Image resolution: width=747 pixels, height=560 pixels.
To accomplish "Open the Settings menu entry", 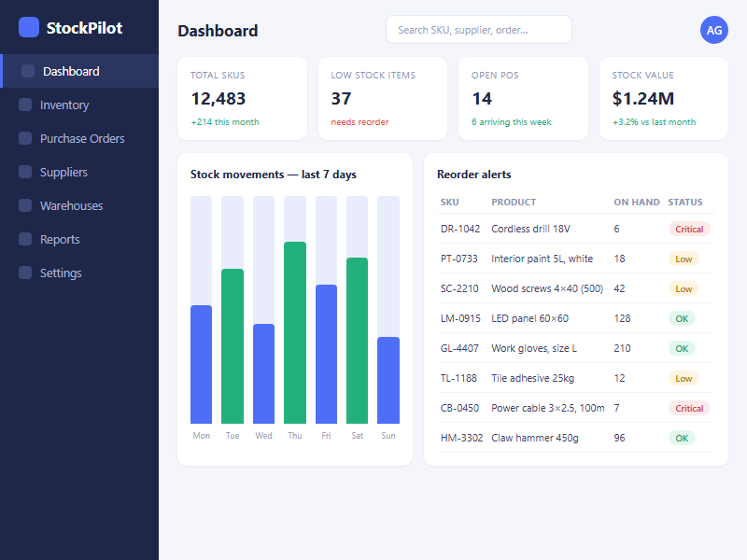I will pyautogui.click(x=79, y=273).
